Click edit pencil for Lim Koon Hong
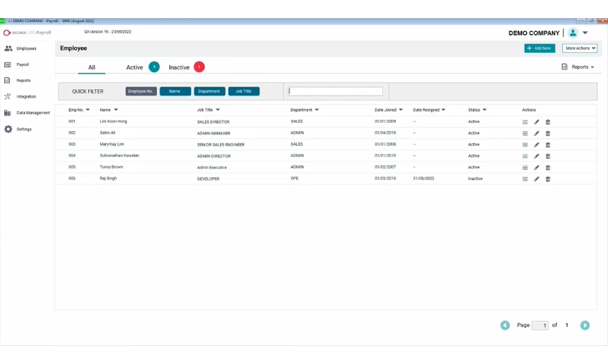Screen dimensions: 608x364 (x=537, y=122)
